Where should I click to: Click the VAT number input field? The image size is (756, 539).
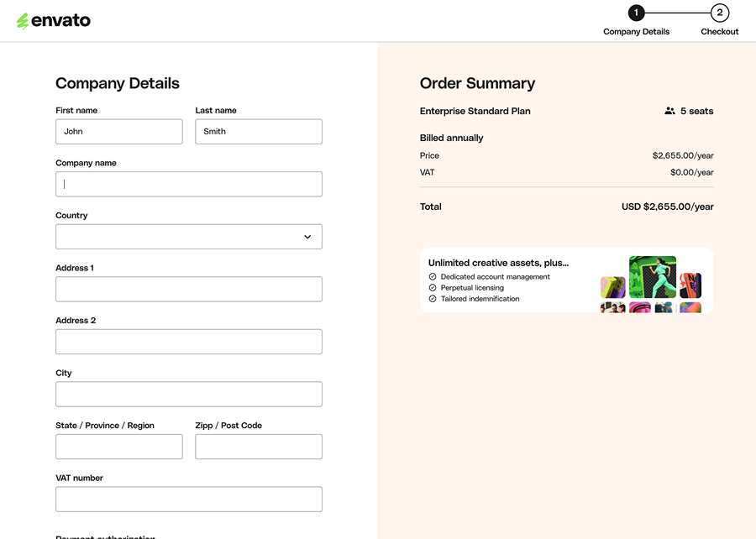coord(188,499)
